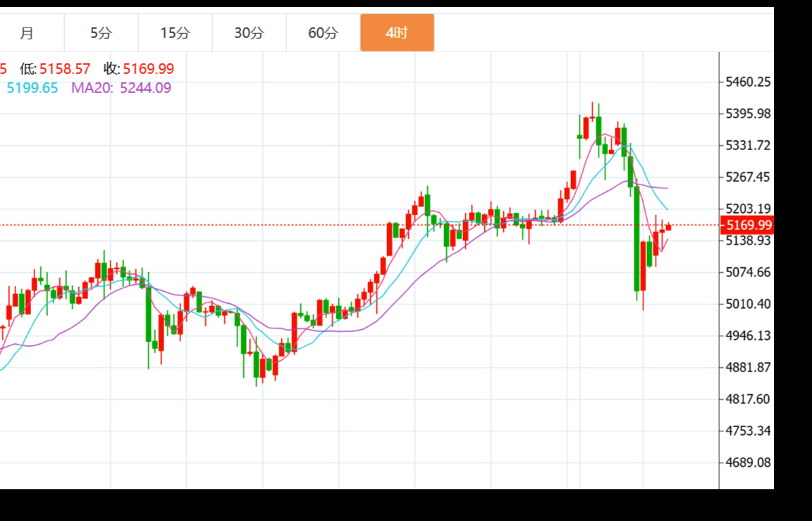Click the tall green candle of the sharp drop
Image resolution: width=812 pixels, height=521 pixels.
click(x=636, y=240)
